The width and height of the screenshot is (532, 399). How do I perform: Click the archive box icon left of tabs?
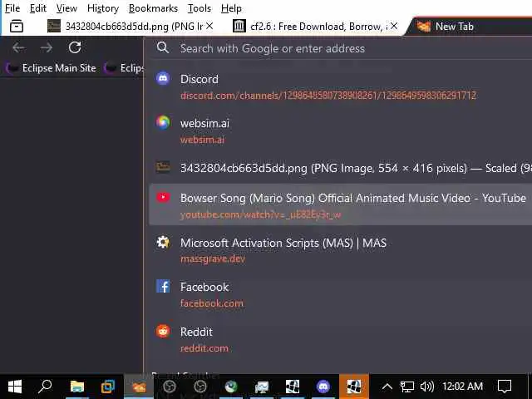pyautogui.click(x=17, y=26)
